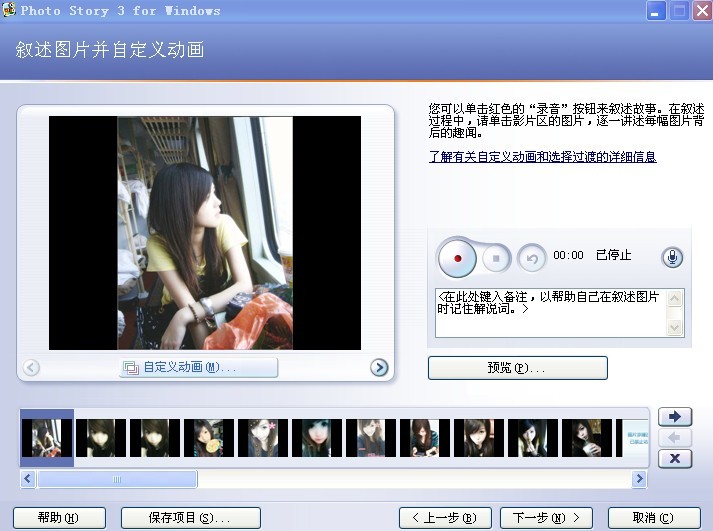
Task: Click the 预览 preview button
Action: click(x=517, y=368)
